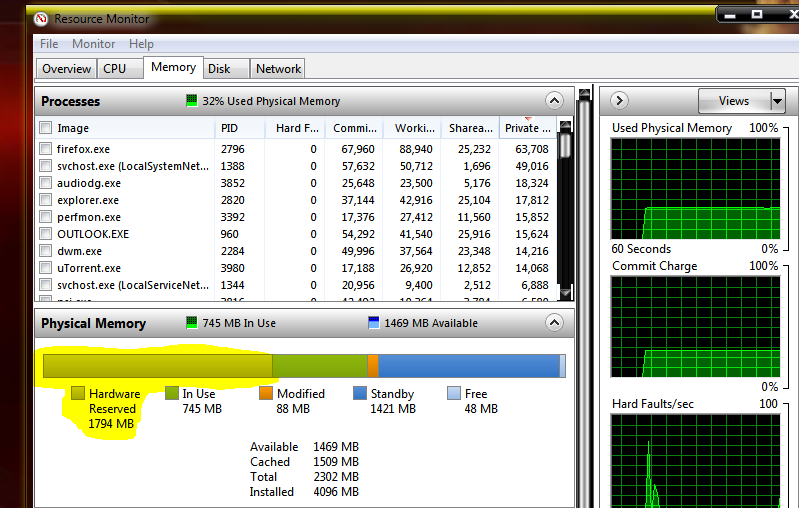The height and width of the screenshot is (508, 799).
Task: Click the Views button
Action: [734, 101]
